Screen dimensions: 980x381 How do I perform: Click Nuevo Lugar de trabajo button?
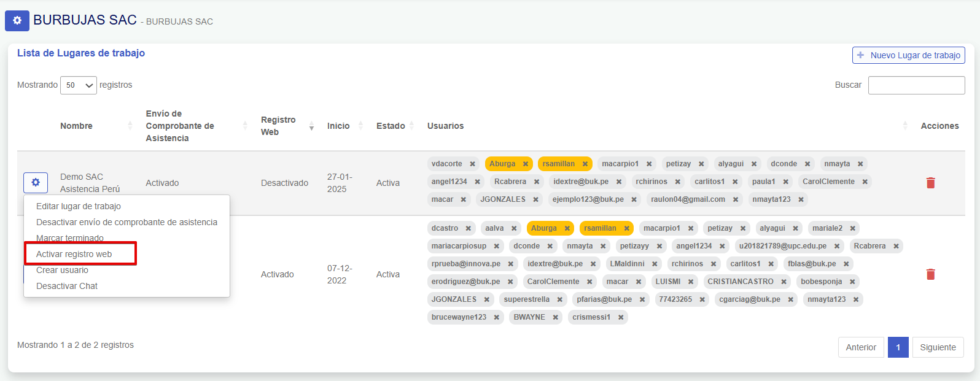tap(908, 55)
